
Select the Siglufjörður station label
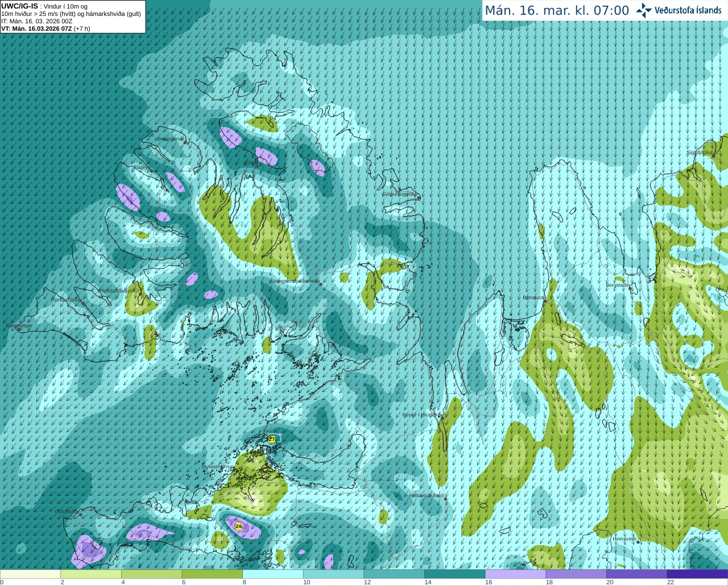pos(700,152)
